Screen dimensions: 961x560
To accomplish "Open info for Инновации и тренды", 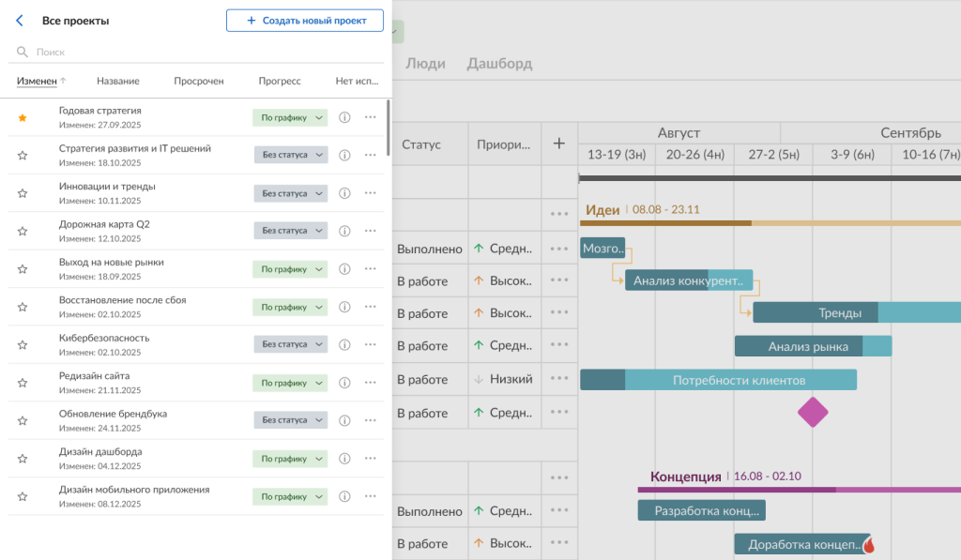I will pyautogui.click(x=344, y=193).
